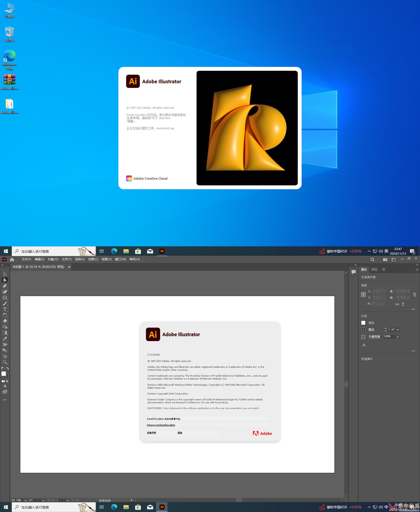
Task: Open the behance.net/danielescudeiro link
Action: [161, 425]
